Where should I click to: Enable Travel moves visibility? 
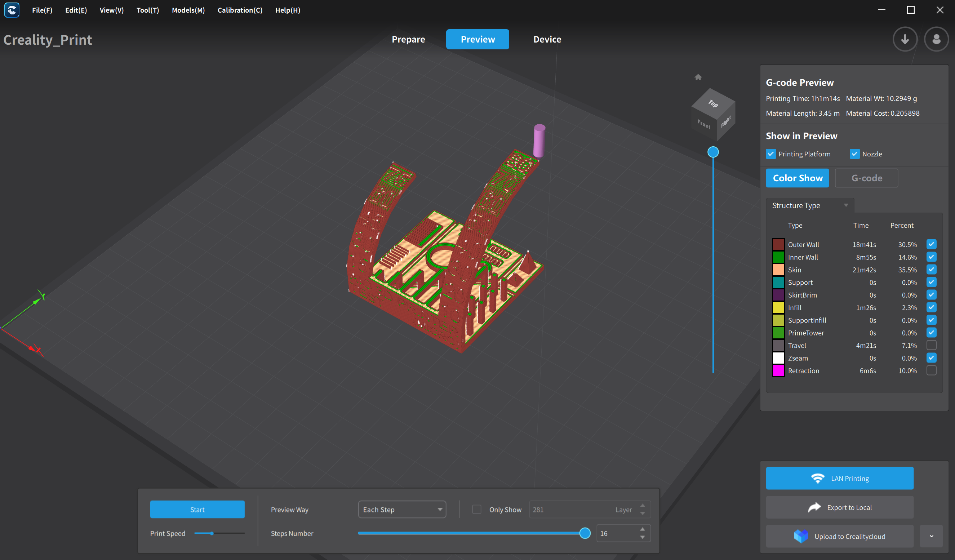(x=931, y=345)
